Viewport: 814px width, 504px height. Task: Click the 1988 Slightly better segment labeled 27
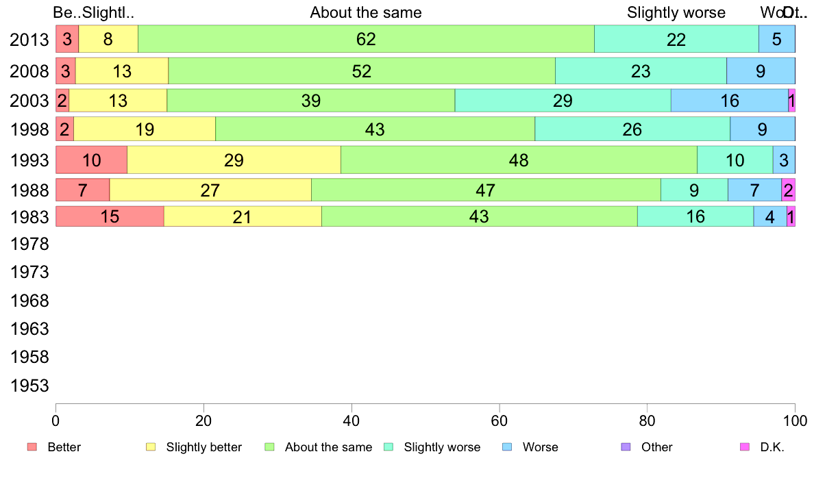pos(210,190)
